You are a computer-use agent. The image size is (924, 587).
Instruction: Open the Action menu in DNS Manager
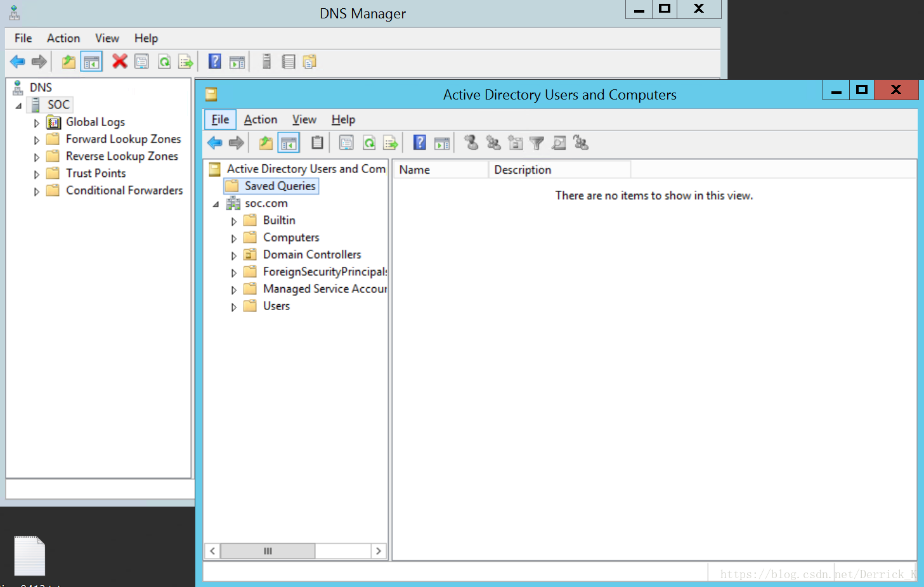pyautogui.click(x=63, y=38)
